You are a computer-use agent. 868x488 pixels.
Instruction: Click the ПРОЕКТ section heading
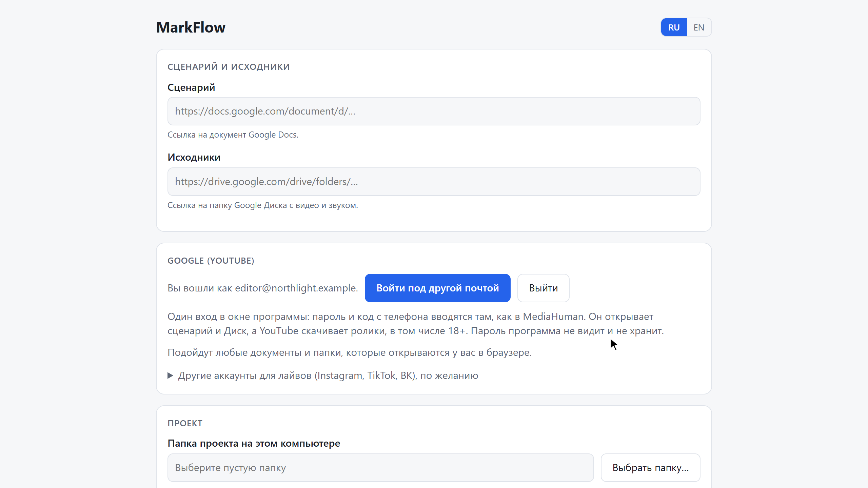(185, 423)
